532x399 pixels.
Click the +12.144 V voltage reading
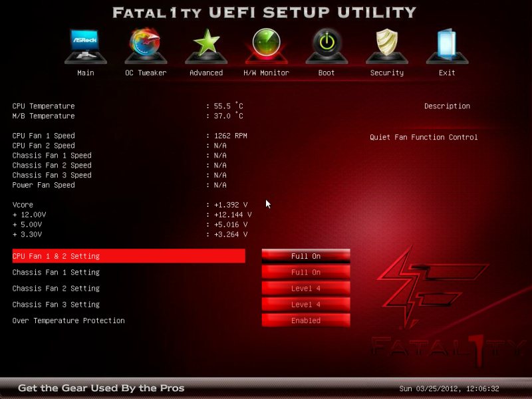coord(233,215)
